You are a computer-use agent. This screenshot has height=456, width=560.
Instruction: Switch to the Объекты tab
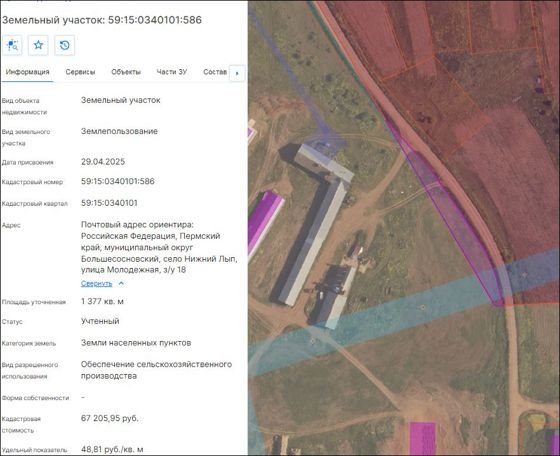(126, 72)
